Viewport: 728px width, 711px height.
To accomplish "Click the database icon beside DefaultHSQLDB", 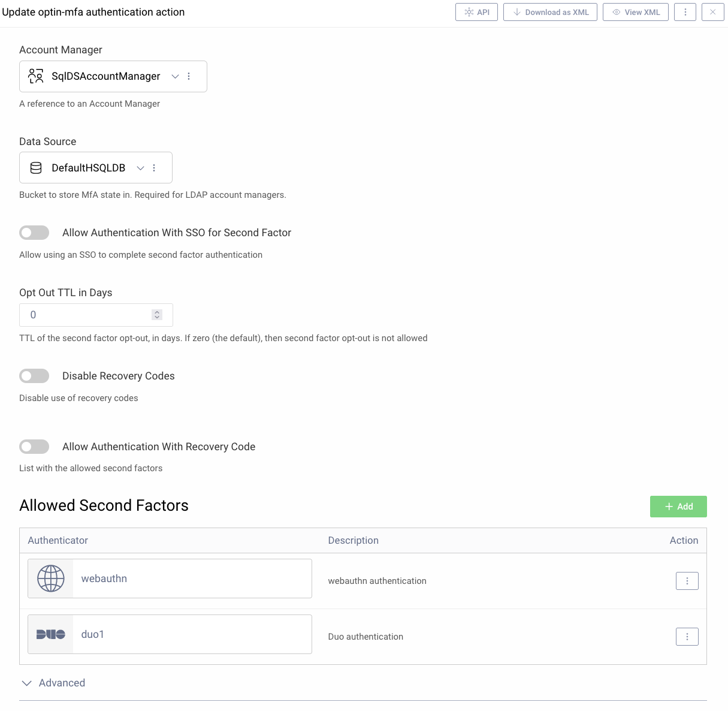I will [x=35, y=167].
